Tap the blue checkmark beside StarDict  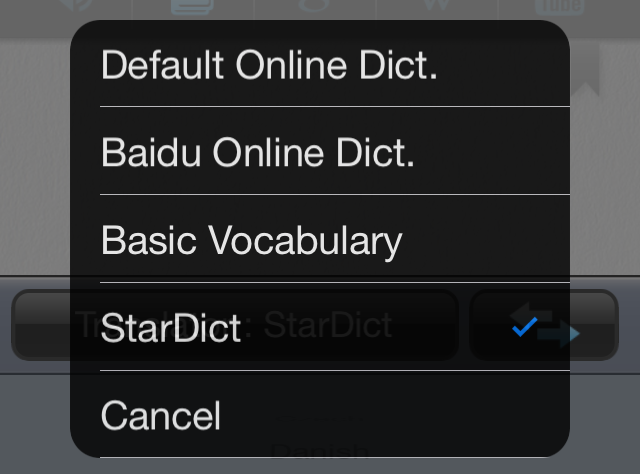point(523,326)
